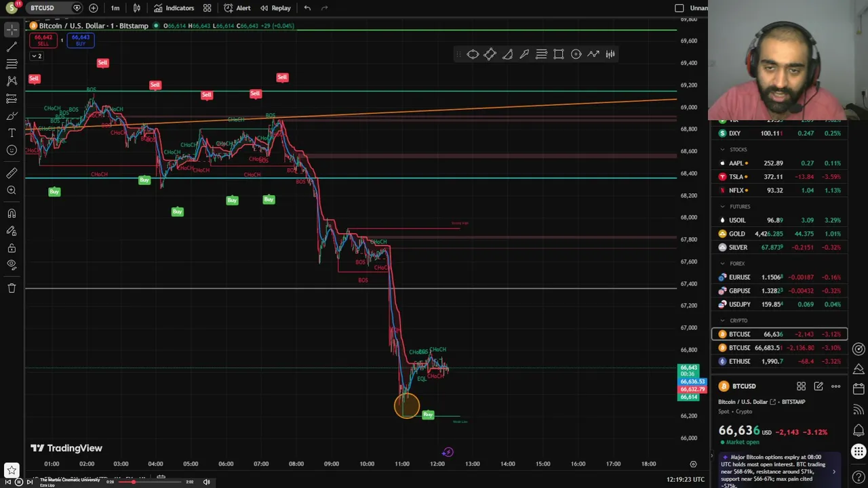868x488 pixels.
Task: Select the bars pattern tool in floating toolbar
Action: tap(610, 54)
